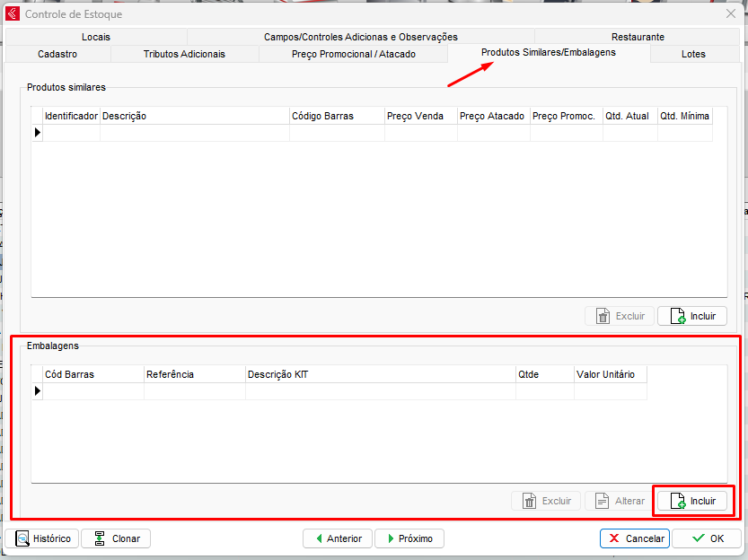Open the Tributos Adicionais tab
The image size is (748, 560).
184,54
